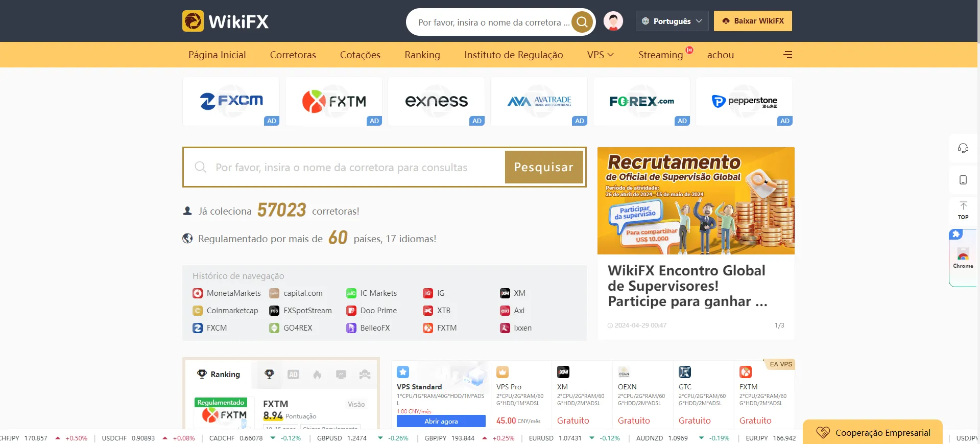This screenshot has width=980, height=444.
Task: Expand the VPS menu dropdown
Action: (x=601, y=55)
